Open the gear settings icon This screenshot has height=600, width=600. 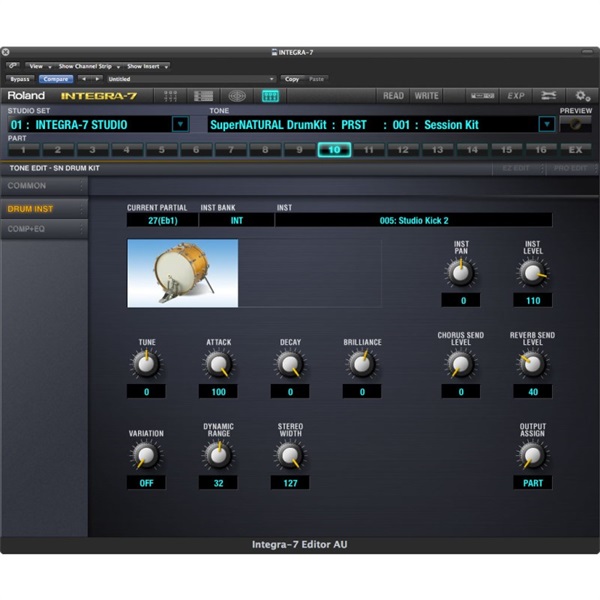582,96
